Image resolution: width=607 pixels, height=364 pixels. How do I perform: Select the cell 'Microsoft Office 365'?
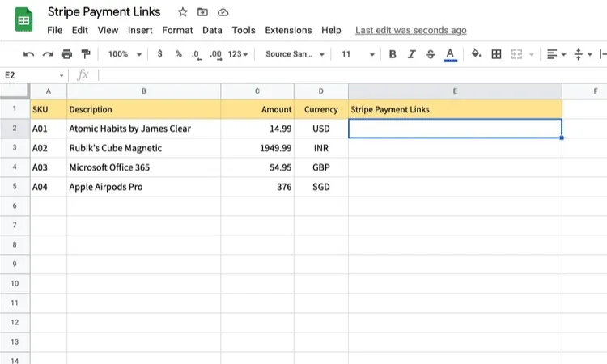point(143,167)
